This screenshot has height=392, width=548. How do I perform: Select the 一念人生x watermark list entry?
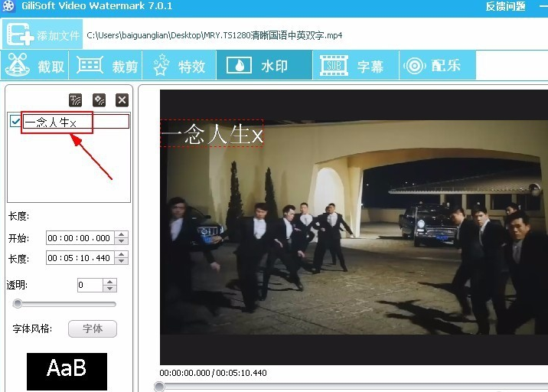[76, 122]
